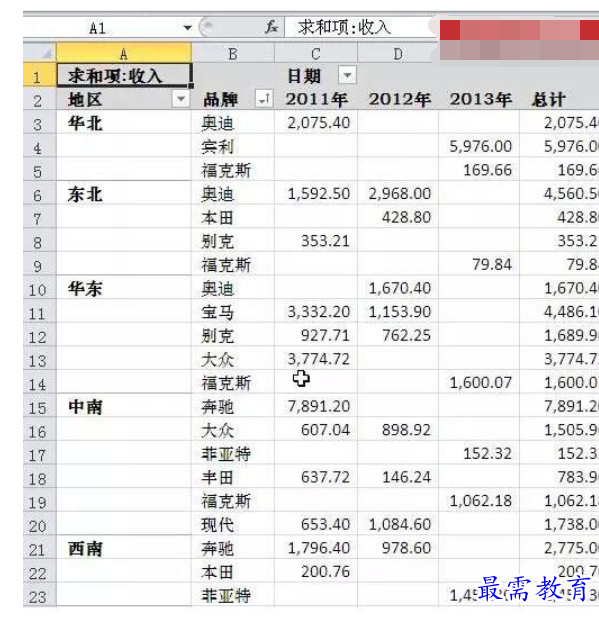The image size is (599, 620).
Task: Click cell with value 79.84 in 2013年
Action: tap(478, 265)
